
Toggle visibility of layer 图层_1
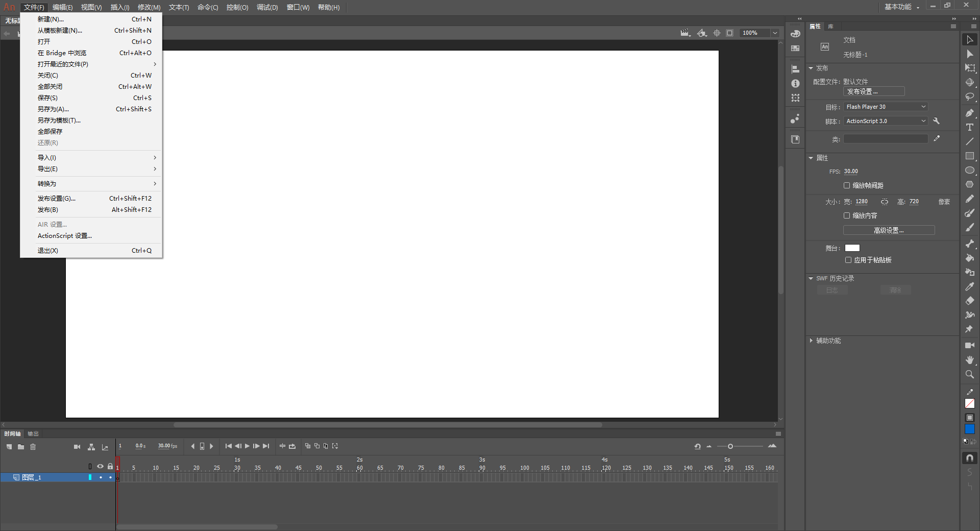point(100,477)
